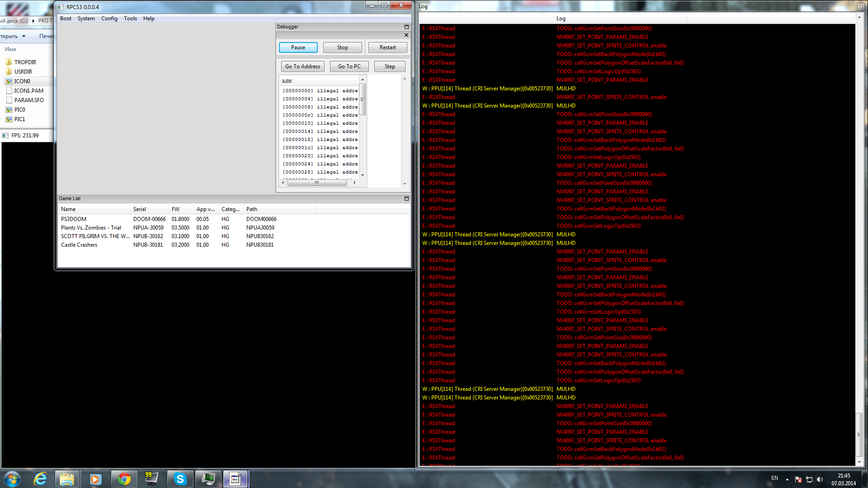Image resolution: width=868 pixels, height=488 pixels.
Task: Open the Boot menu
Action: pos(66,19)
